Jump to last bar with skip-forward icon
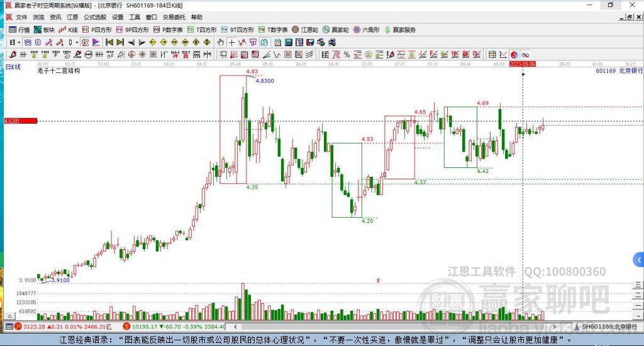Screen dimensions: 644x346 pos(120,42)
